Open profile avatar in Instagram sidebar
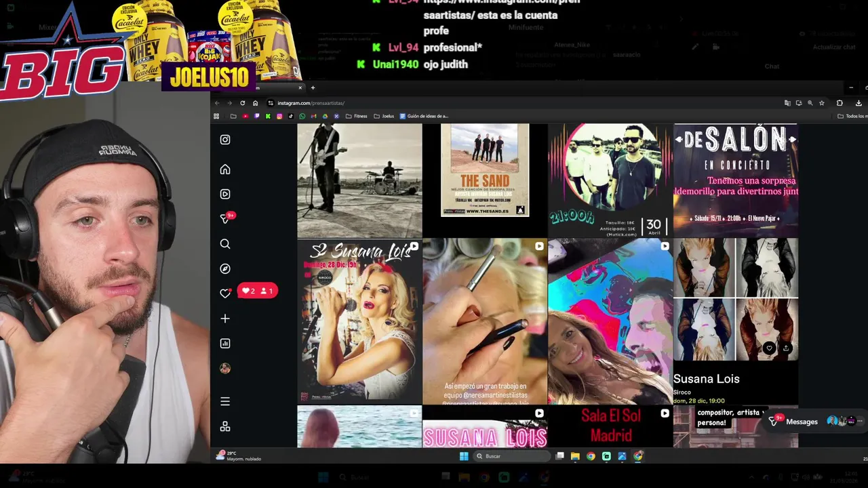Screen dimensions: 868x488 click(x=225, y=368)
